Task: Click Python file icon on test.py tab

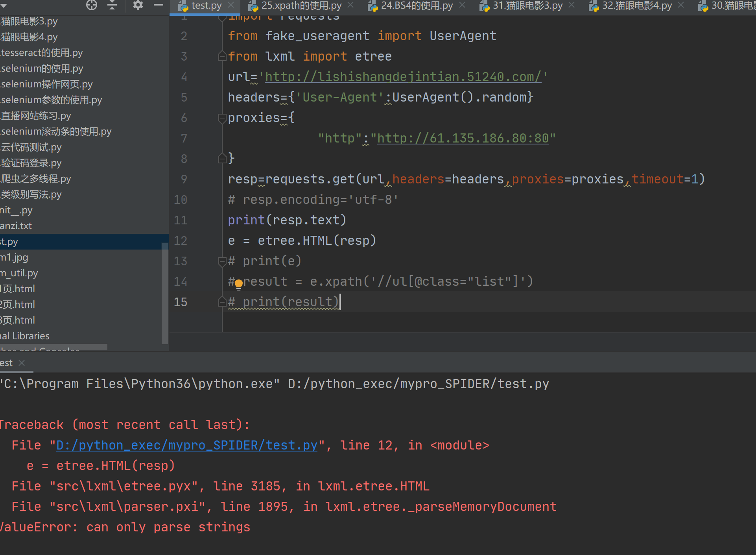Action: pos(183,6)
